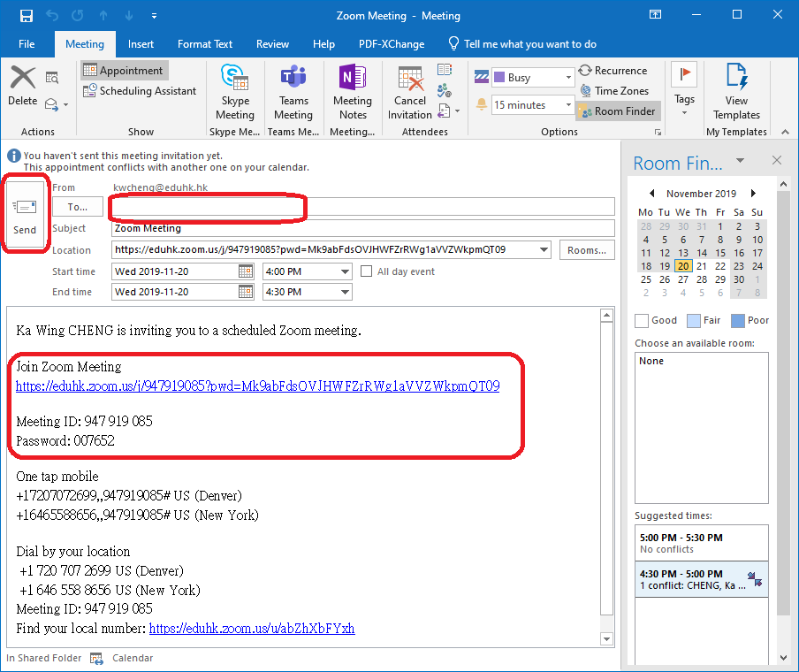Image resolution: width=799 pixels, height=672 pixels.
Task: Close the Room Finder pane
Action: coord(777,160)
